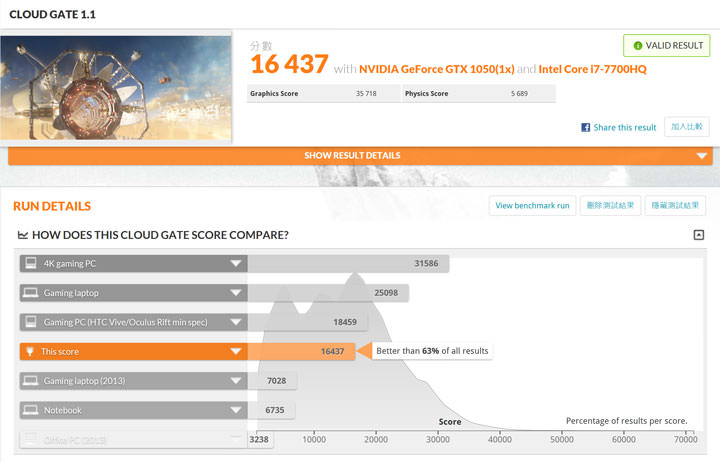The width and height of the screenshot is (720, 462).
Task: Click the monitor icon on 4K gaming PC row
Action: pos(31,264)
